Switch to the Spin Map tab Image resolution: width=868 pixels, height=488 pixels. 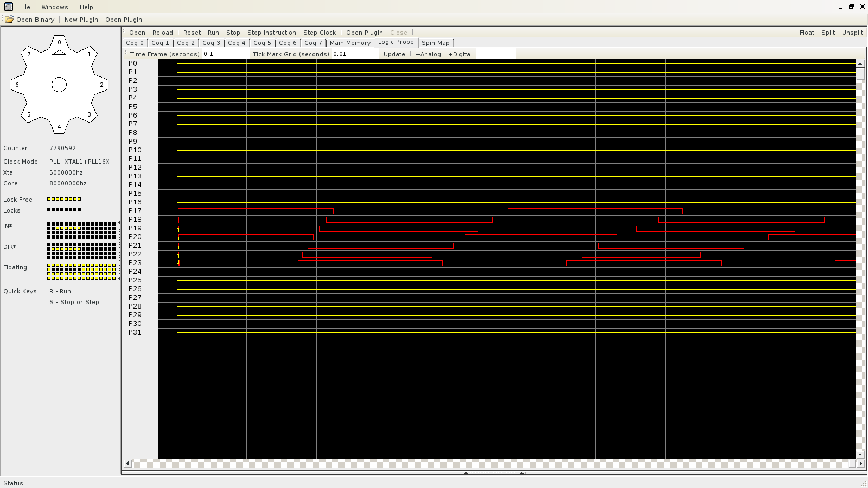click(x=436, y=43)
